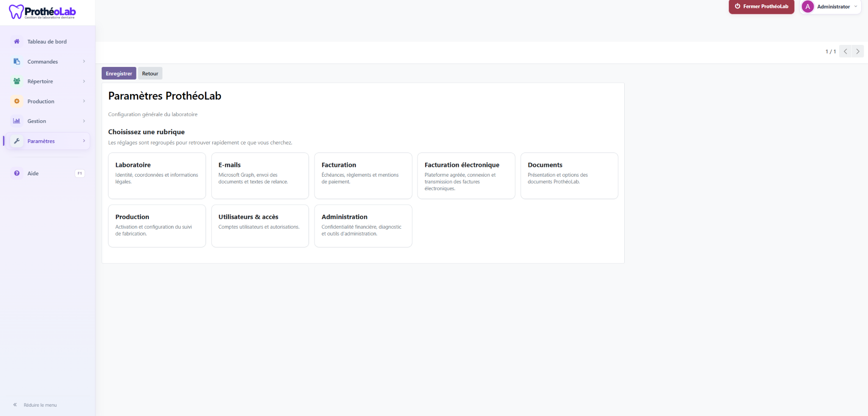Click the Production gear icon
The image size is (868, 416).
click(17, 101)
